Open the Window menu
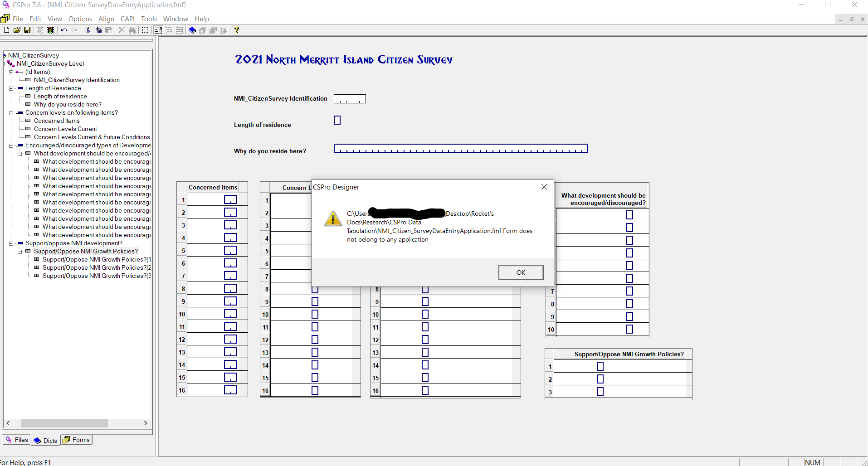This screenshot has height=466, width=868. [176, 19]
